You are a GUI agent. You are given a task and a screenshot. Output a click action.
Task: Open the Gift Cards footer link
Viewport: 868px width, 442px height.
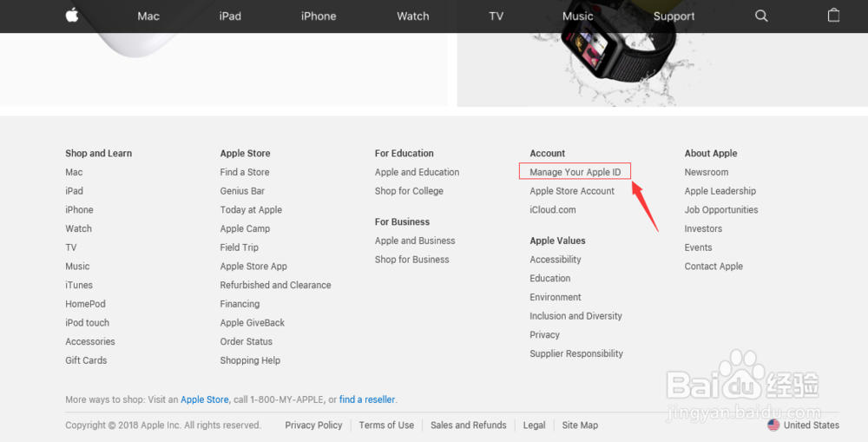86,360
